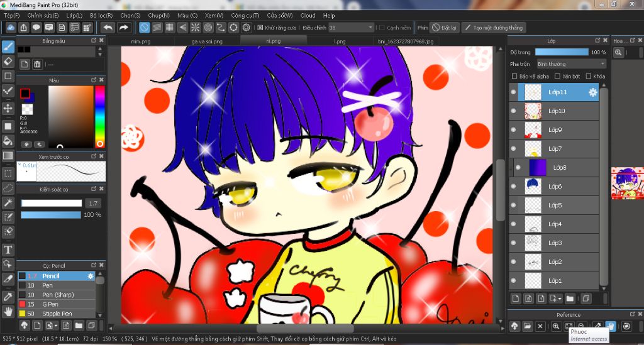This screenshot has height=345, width=644.
Task: Click the Redo arrow
Action: (123, 28)
